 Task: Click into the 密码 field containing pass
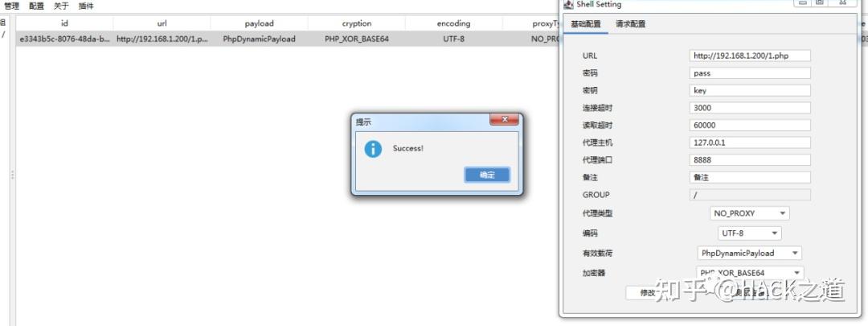[750, 73]
